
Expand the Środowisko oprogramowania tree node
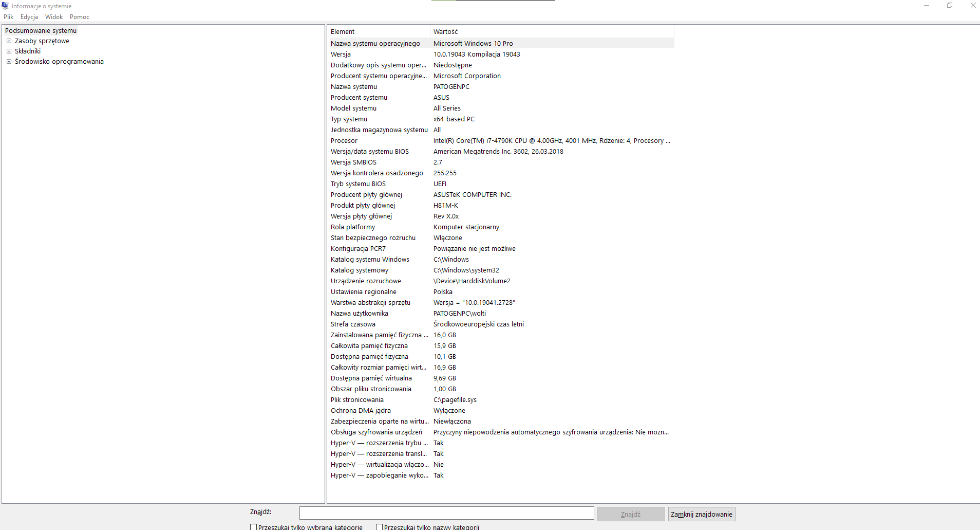[9, 61]
